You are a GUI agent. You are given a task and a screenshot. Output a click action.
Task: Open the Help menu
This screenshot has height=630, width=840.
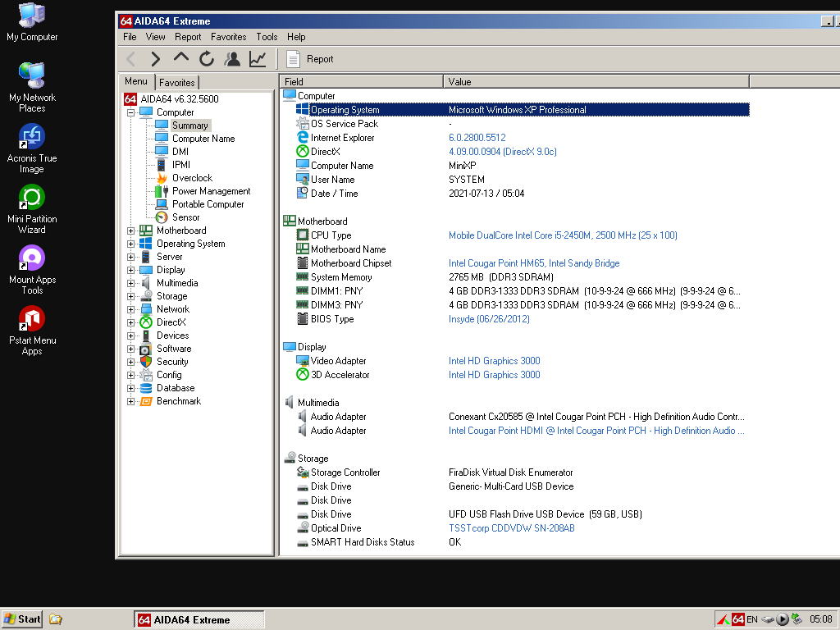pos(296,37)
